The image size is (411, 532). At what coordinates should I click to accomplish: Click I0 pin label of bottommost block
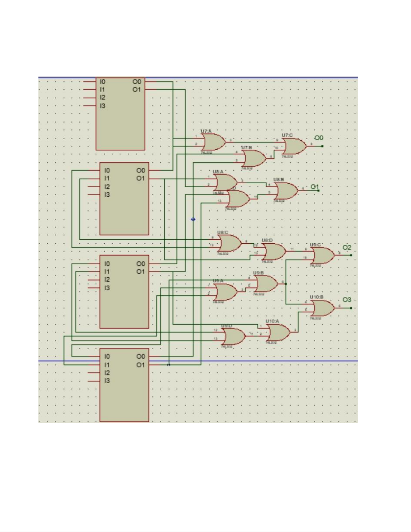pos(107,356)
